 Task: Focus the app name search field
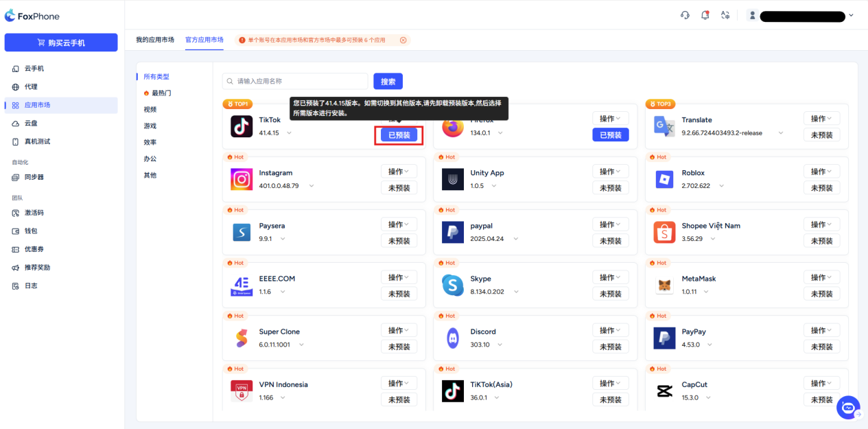pos(295,82)
